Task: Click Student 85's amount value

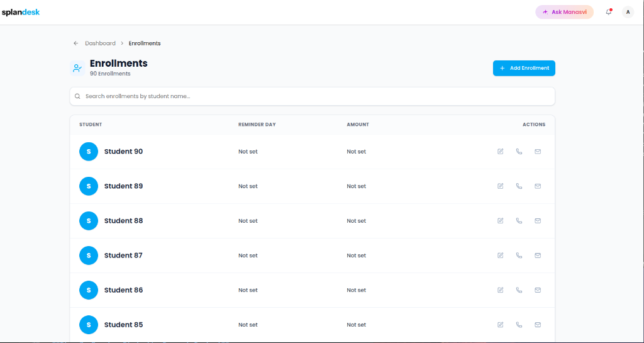Action: pos(356,325)
